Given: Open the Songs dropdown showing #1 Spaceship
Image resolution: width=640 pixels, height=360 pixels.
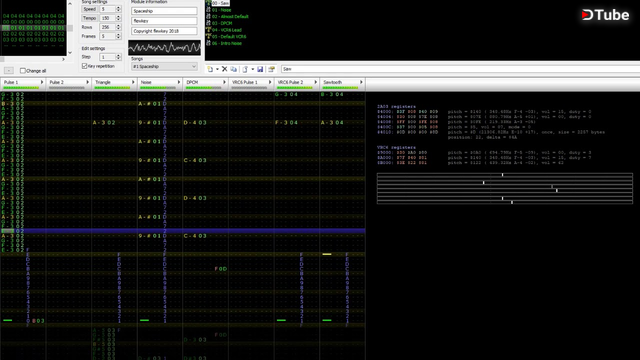Looking at the screenshot, I should pos(164,67).
